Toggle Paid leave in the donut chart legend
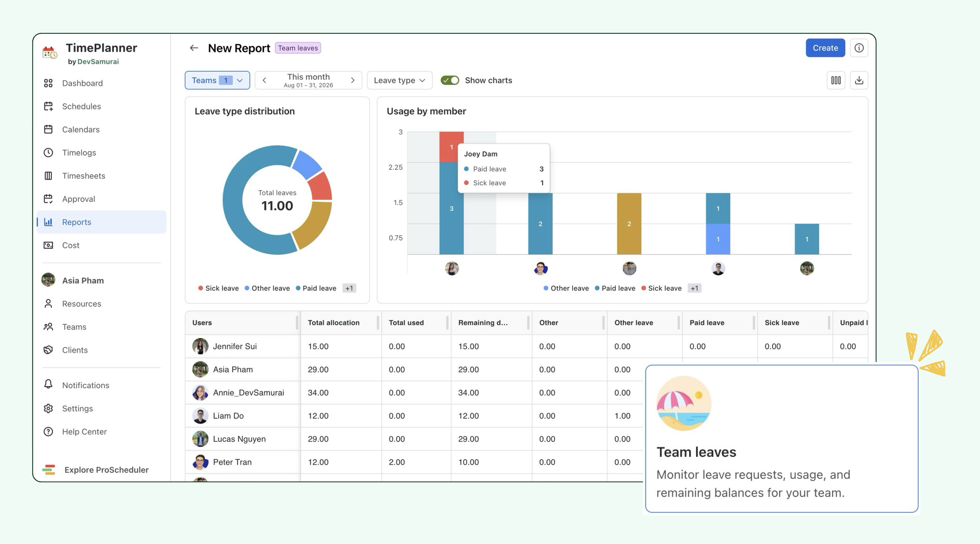This screenshot has width=980, height=544. coord(316,288)
